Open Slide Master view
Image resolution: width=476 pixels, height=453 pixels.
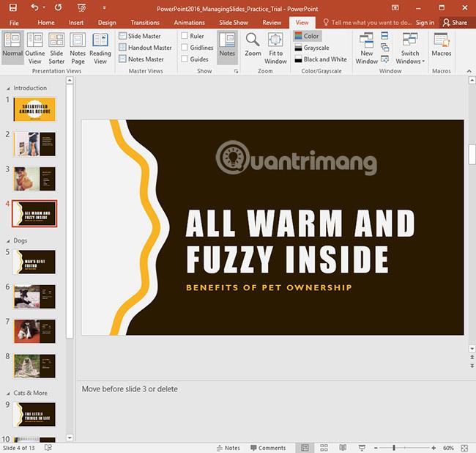(140, 36)
